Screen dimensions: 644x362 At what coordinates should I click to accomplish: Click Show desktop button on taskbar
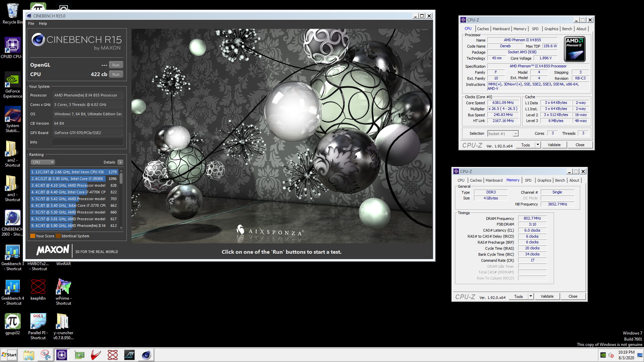640,355
